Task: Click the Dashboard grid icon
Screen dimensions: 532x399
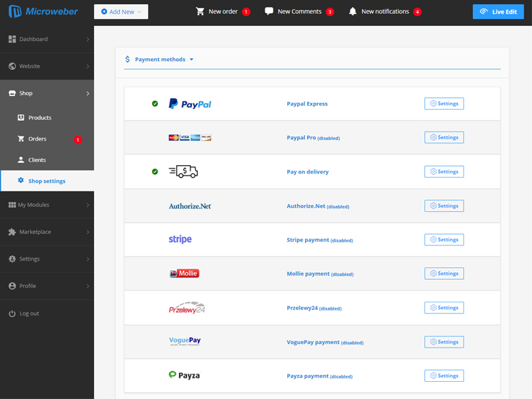Action: tap(12, 39)
